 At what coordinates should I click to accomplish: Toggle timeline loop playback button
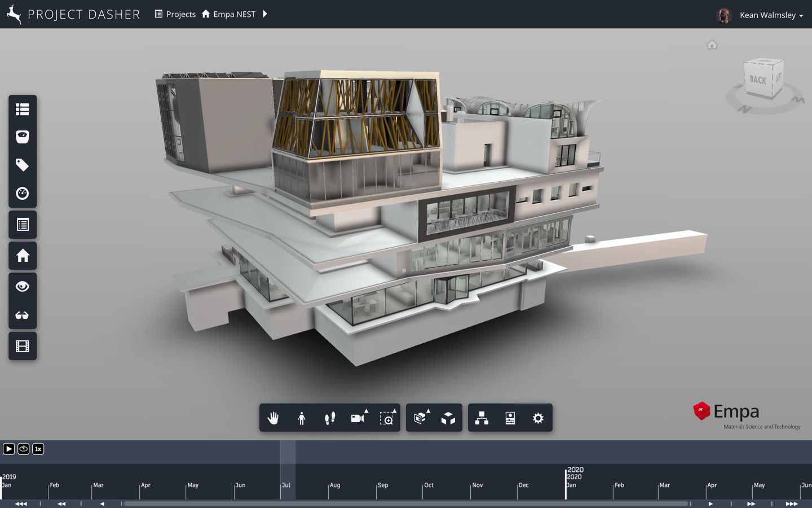tap(24, 449)
